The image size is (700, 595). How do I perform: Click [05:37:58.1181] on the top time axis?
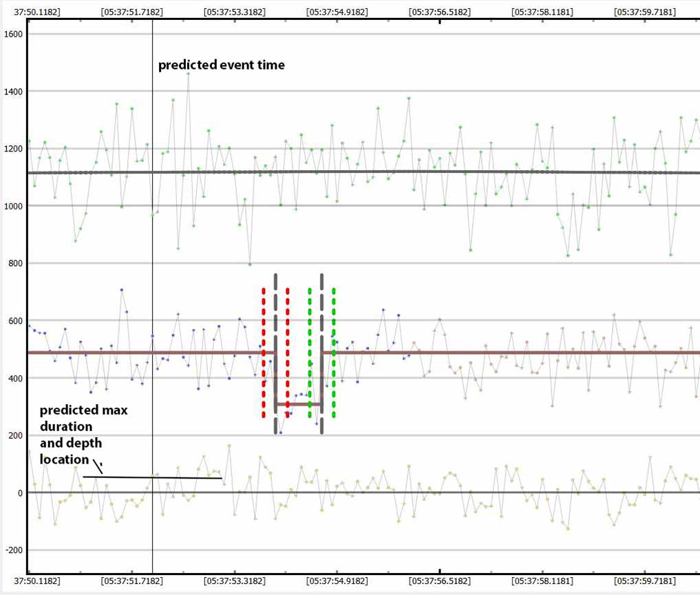(x=542, y=12)
